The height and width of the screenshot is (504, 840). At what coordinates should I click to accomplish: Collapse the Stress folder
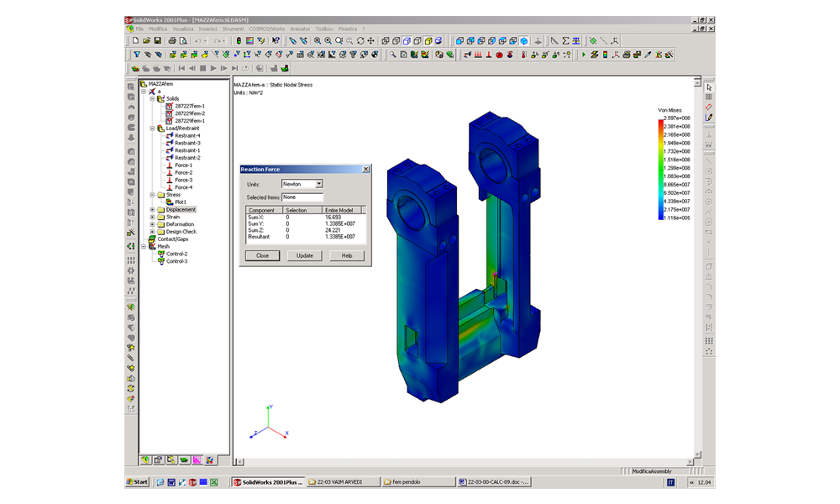[x=152, y=194]
